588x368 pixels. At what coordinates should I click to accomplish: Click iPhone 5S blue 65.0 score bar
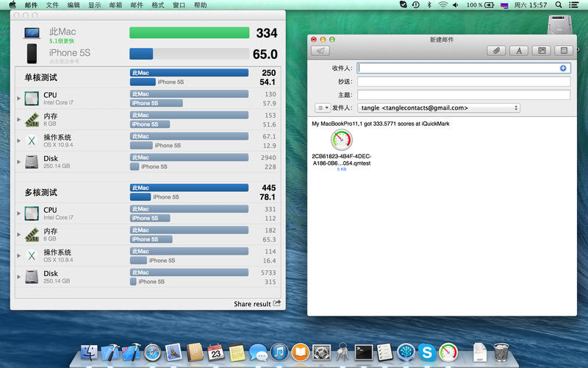[141, 54]
